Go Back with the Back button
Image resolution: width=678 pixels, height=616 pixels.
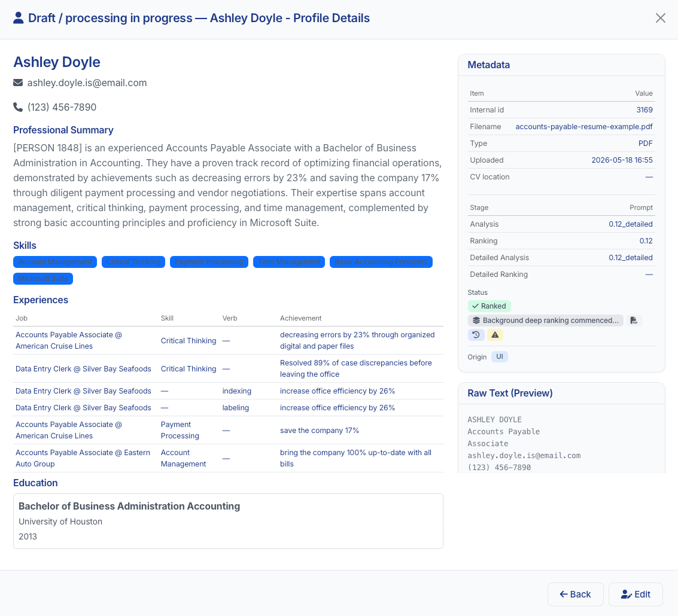(575, 594)
